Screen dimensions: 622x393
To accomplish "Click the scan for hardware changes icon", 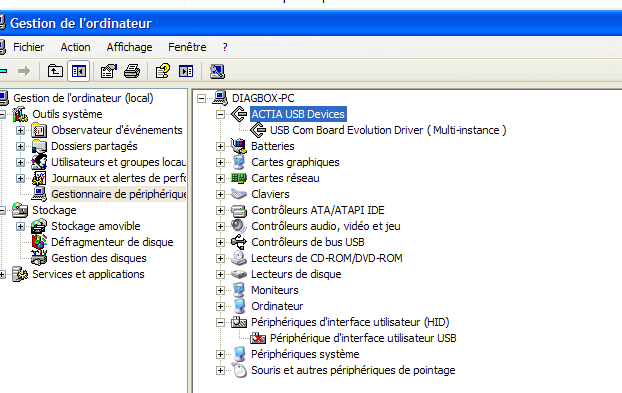I will tap(217, 71).
